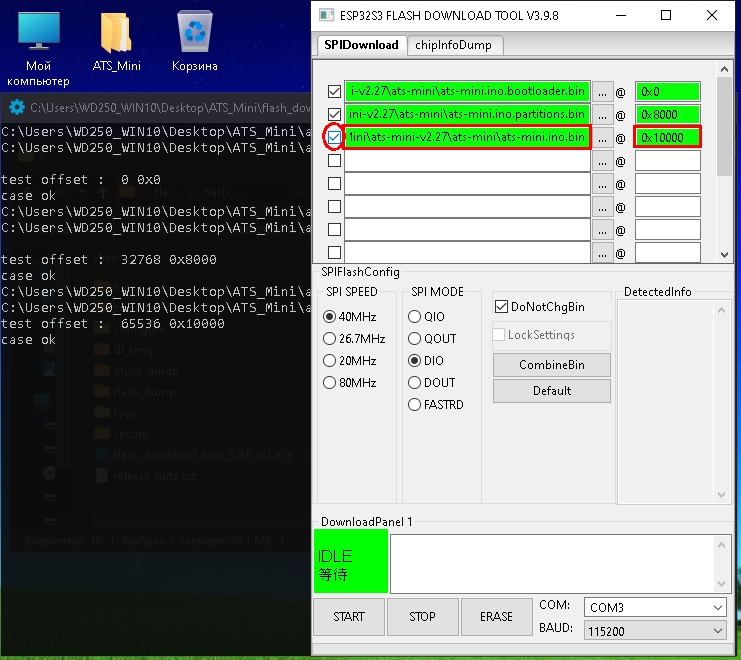Browse file for the fourth empty row

602,161
